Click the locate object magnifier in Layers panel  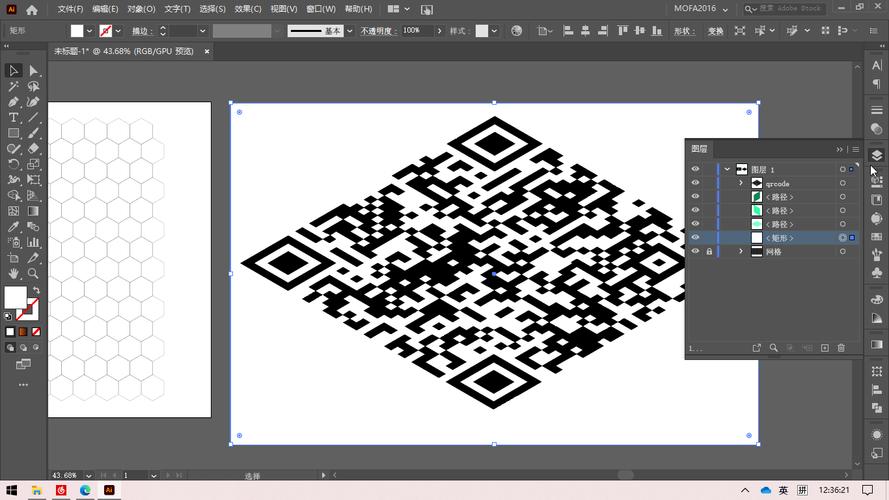point(773,348)
